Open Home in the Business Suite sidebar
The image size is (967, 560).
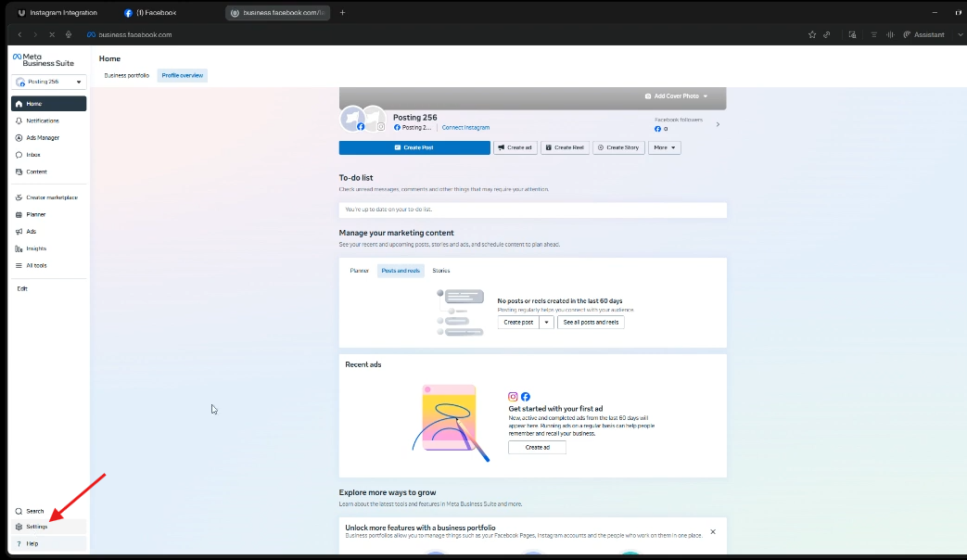click(49, 104)
